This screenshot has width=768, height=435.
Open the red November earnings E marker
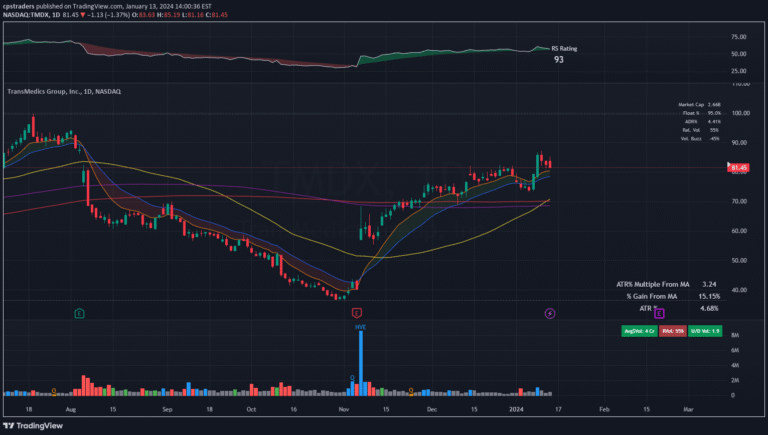[357, 313]
